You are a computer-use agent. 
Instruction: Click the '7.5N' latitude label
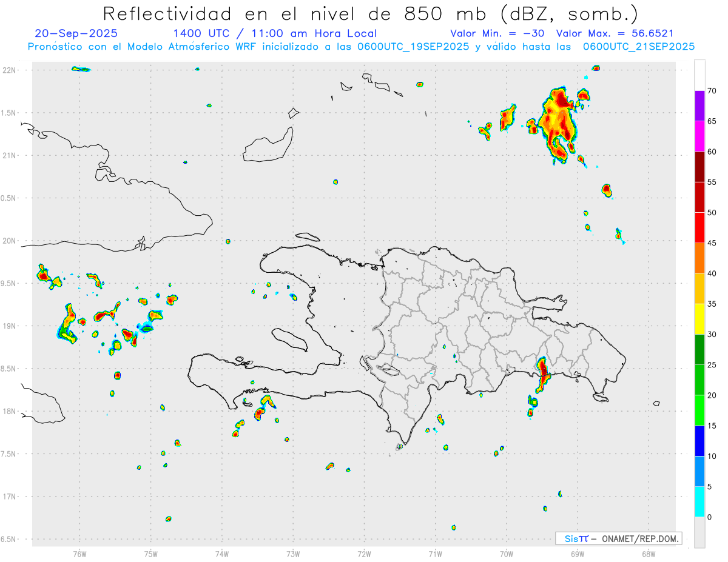click(9, 454)
